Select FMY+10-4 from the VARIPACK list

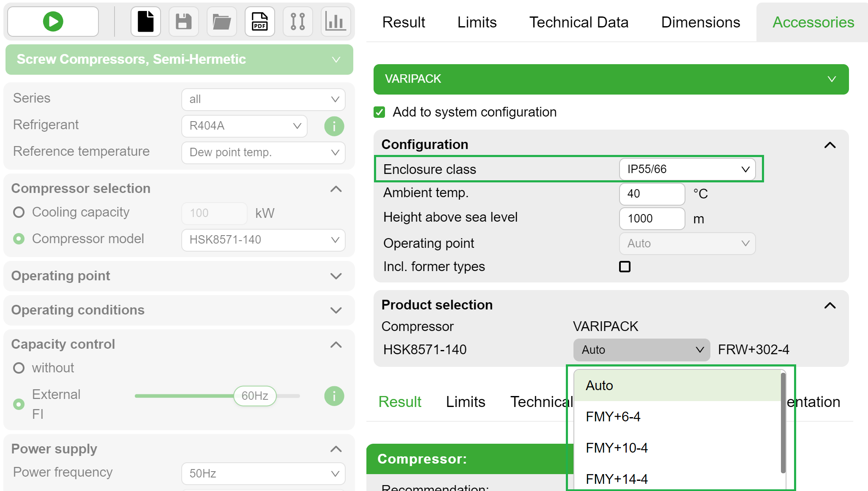coord(617,448)
